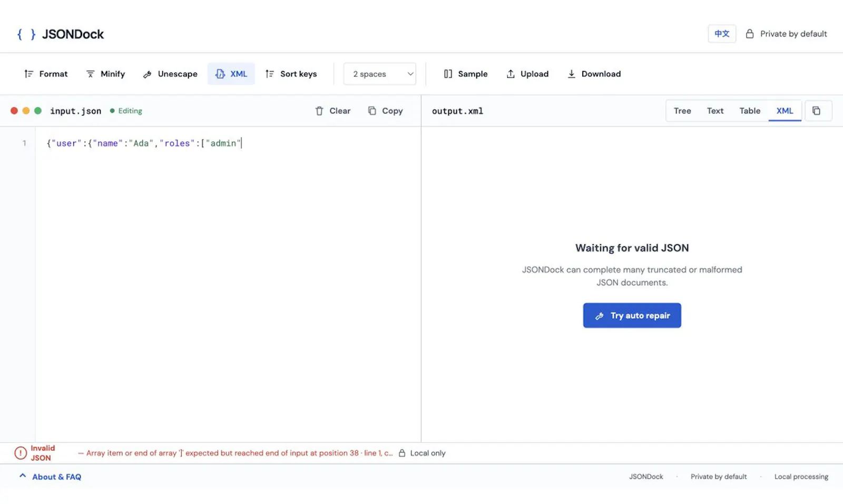The width and height of the screenshot is (843, 504).
Task: Switch output to Table view
Action: (x=750, y=111)
